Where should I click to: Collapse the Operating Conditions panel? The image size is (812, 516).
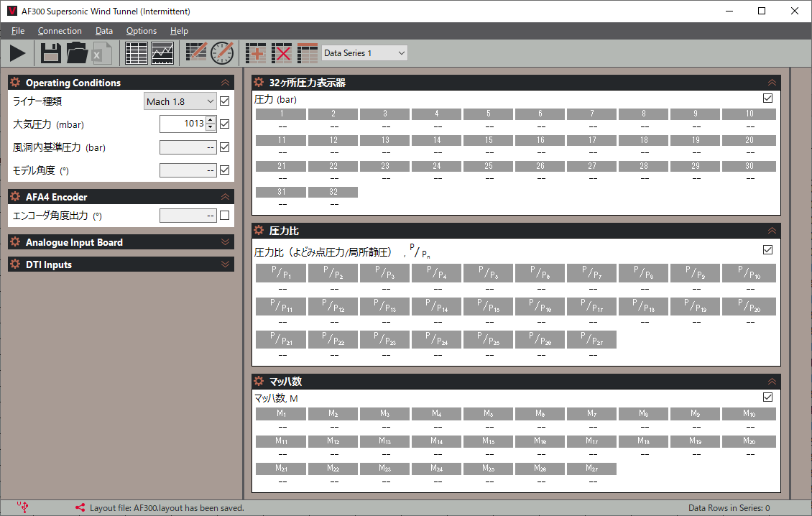(225, 83)
